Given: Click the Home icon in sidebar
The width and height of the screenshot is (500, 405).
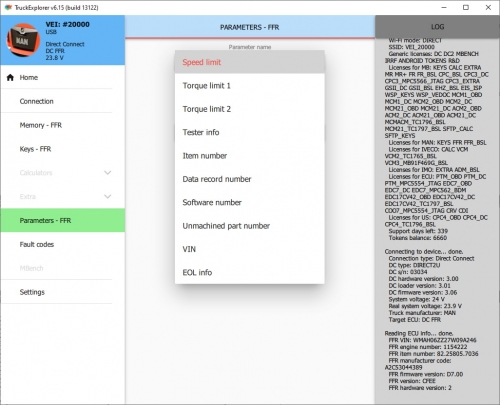Looking at the screenshot, I should click(10, 77).
